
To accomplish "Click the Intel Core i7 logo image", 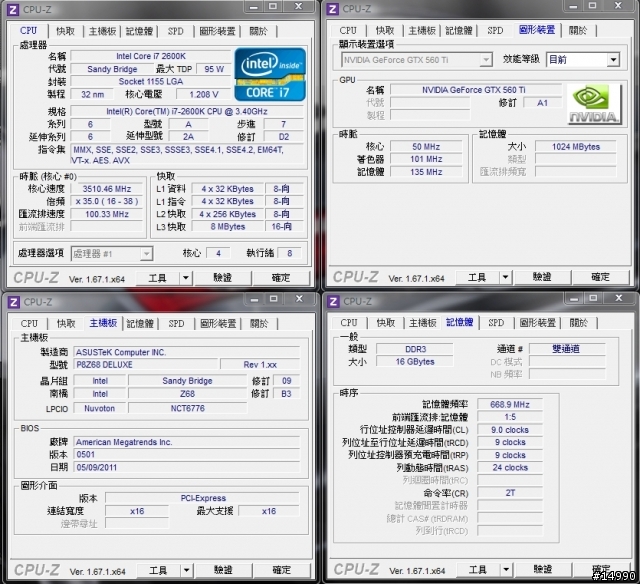I will [270, 75].
